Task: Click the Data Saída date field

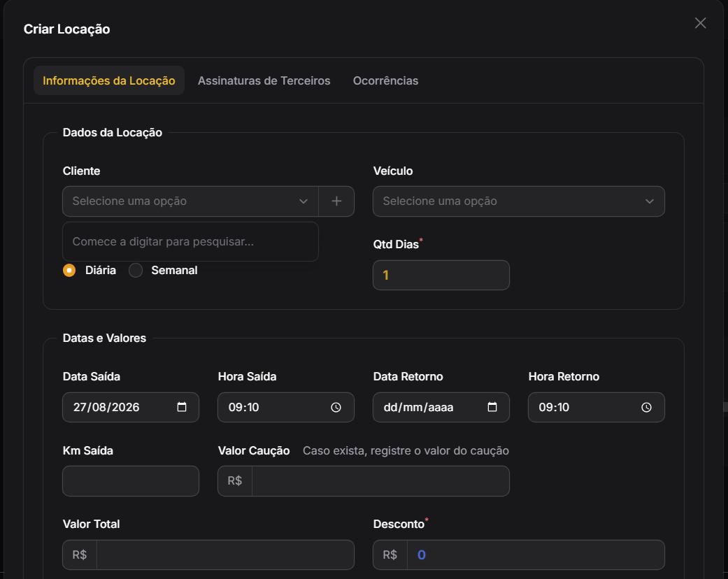Action: tap(131, 407)
